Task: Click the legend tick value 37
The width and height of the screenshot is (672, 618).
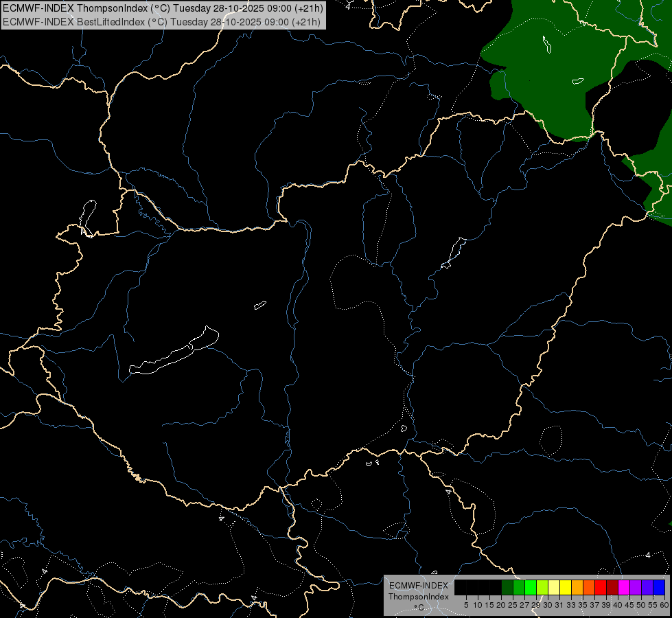Action: click(x=594, y=605)
